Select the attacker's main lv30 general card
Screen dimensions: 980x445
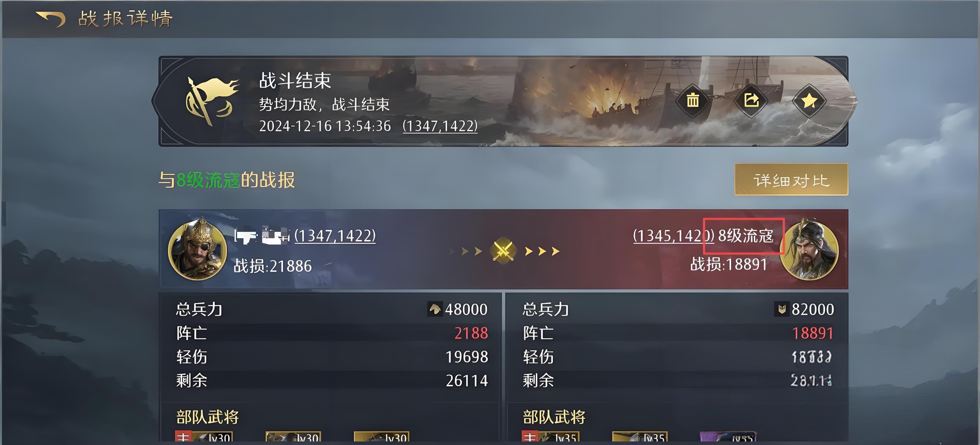pos(204,437)
